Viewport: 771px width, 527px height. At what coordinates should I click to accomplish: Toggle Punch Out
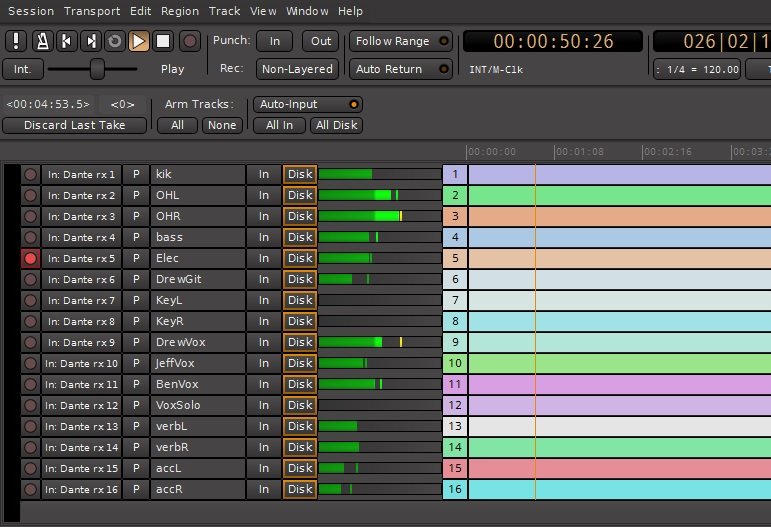pos(321,41)
